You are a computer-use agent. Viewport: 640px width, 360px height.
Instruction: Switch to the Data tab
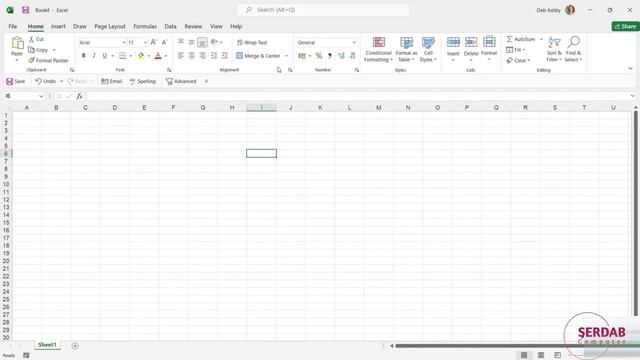coord(171,26)
